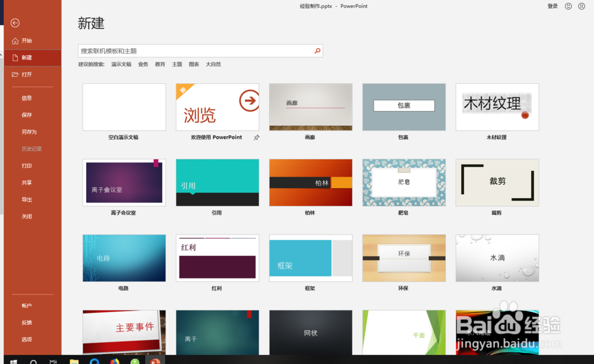Choose the 引用 template
This screenshot has height=364, width=594.
pyautogui.click(x=217, y=182)
